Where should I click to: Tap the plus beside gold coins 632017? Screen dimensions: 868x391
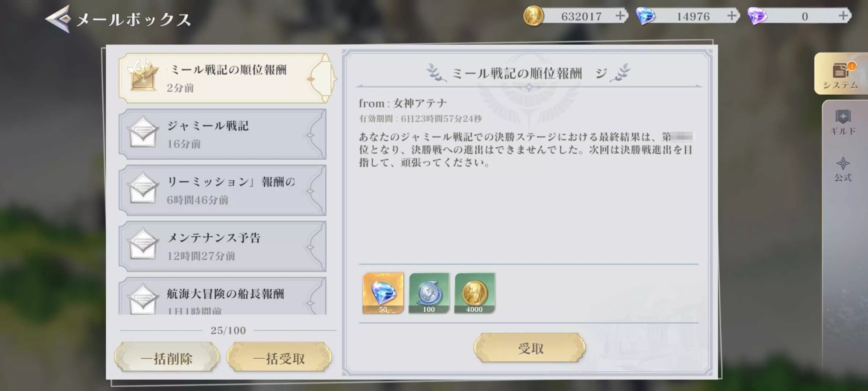(620, 16)
